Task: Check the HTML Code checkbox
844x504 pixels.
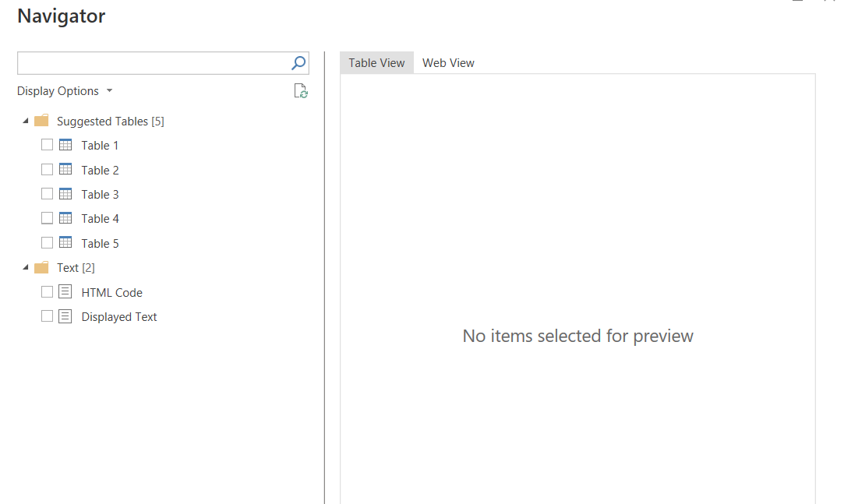Action: click(48, 291)
